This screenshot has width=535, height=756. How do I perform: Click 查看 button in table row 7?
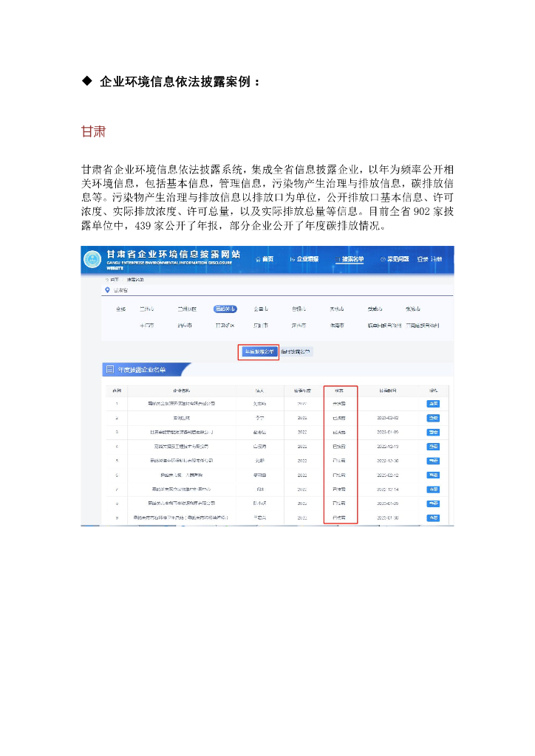click(x=433, y=489)
